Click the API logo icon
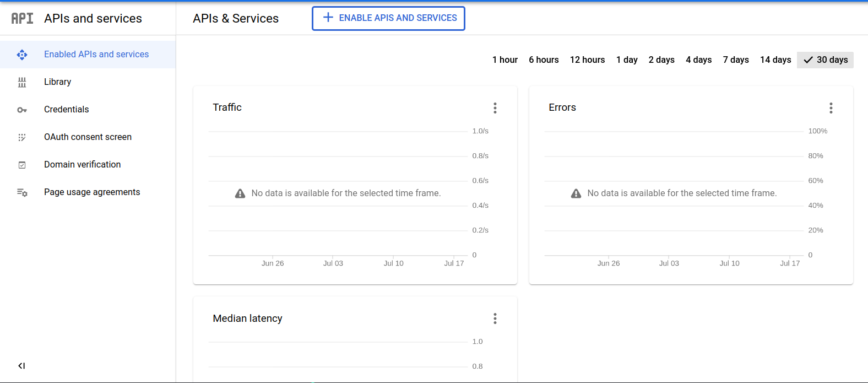Viewport: 868px width, 383px height. (22, 18)
